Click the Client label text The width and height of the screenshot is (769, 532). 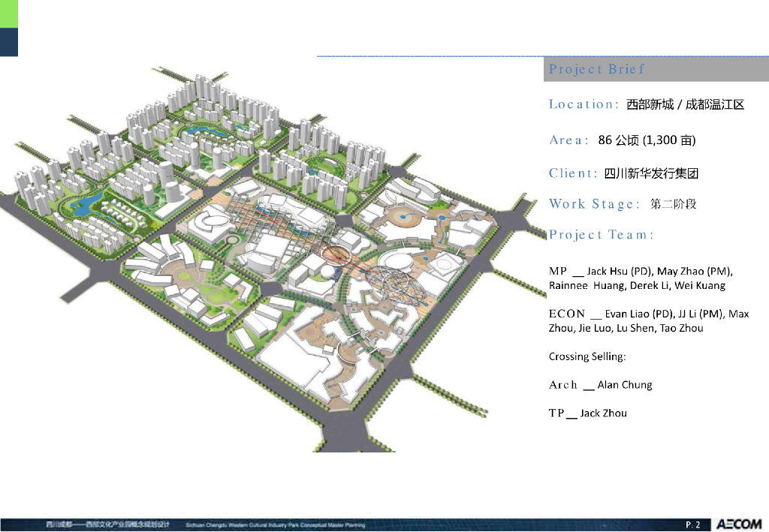pos(574,173)
